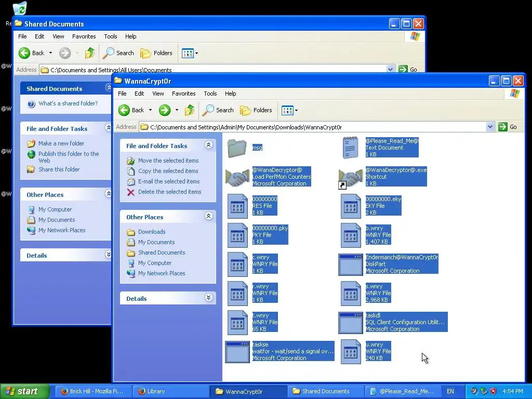Viewport: 532px width, 399px height.
Task: Click the Windows start button
Action: click(25, 392)
